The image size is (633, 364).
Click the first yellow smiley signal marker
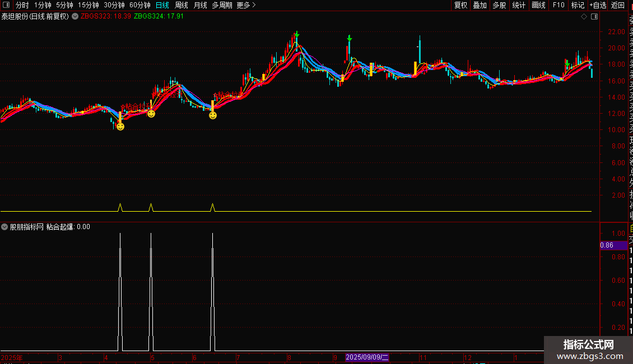click(x=120, y=127)
